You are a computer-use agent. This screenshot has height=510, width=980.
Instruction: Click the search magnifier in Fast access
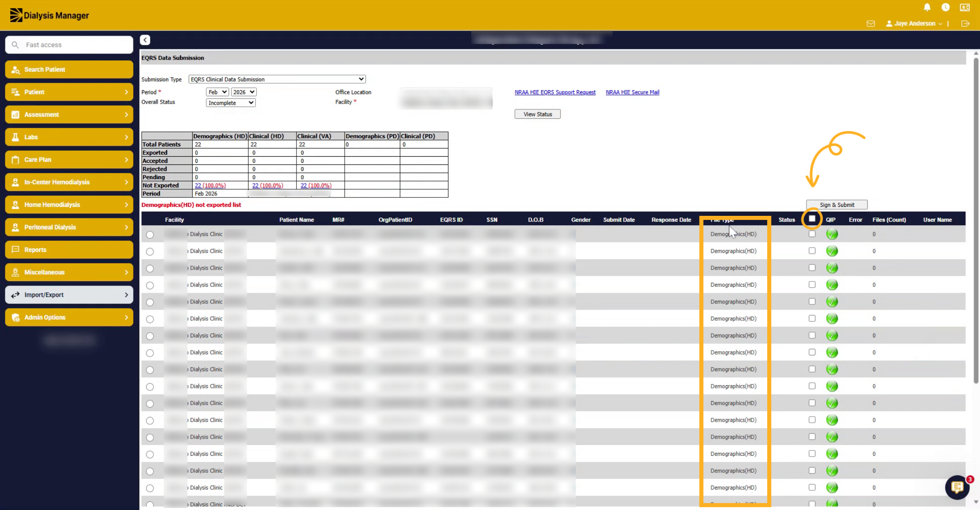15,45
